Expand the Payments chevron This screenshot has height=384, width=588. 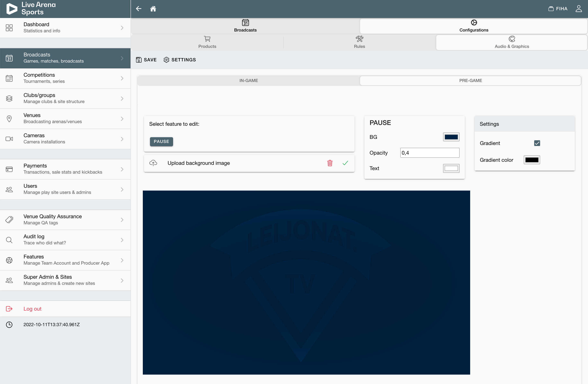pos(122,169)
